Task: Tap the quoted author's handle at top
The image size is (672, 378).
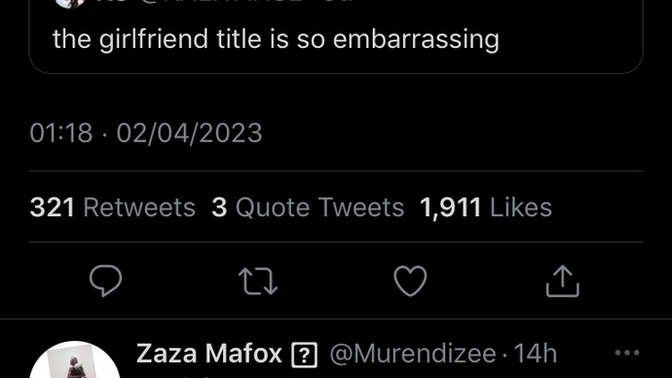Action: tap(223, 2)
